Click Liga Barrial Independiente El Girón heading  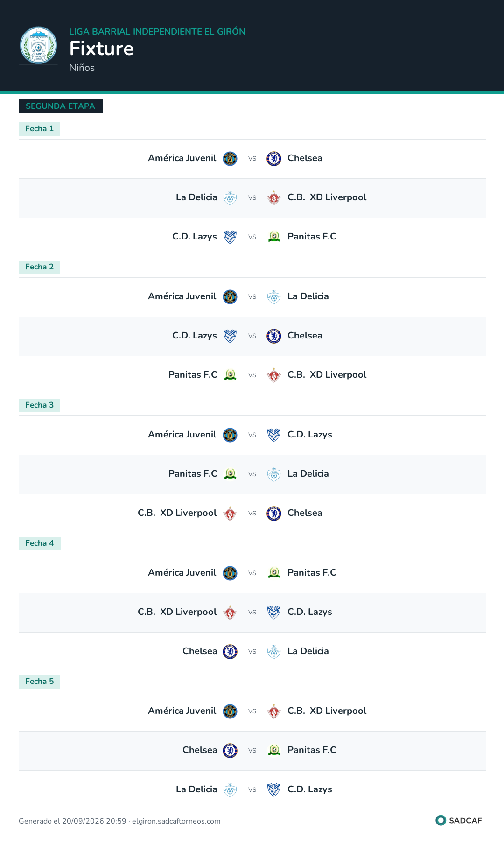[x=157, y=32]
